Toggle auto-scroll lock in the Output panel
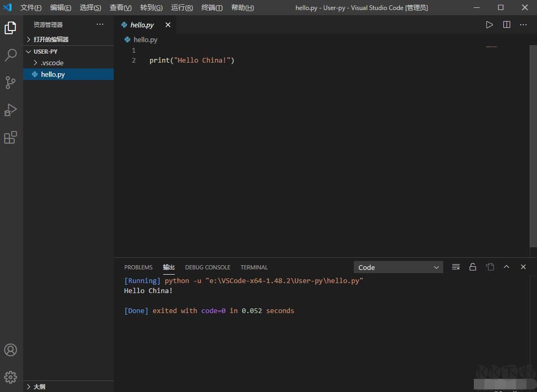 point(472,267)
